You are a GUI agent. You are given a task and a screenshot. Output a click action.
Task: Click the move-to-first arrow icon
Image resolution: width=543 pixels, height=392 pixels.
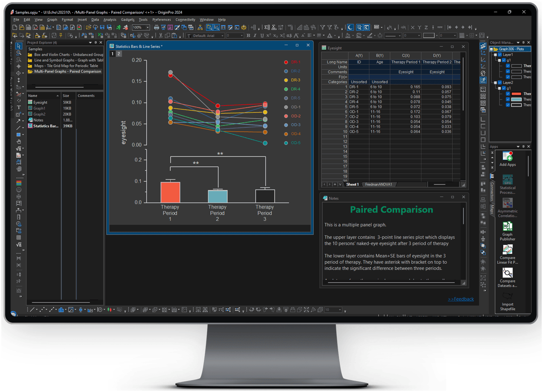point(449,27)
